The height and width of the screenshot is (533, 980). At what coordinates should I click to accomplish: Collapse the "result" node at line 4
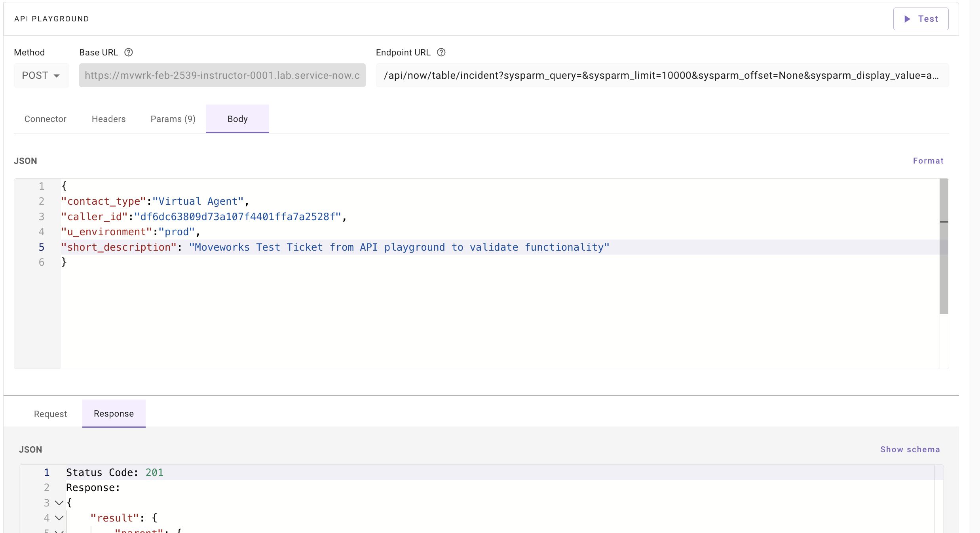pyautogui.click(x=59, y=518)
